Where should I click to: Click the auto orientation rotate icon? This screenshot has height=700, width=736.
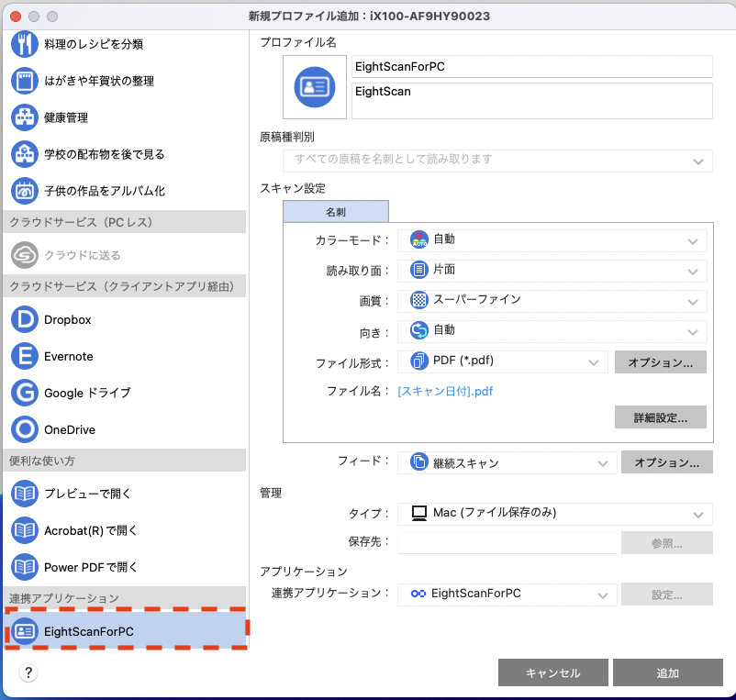tap(419, 330)
